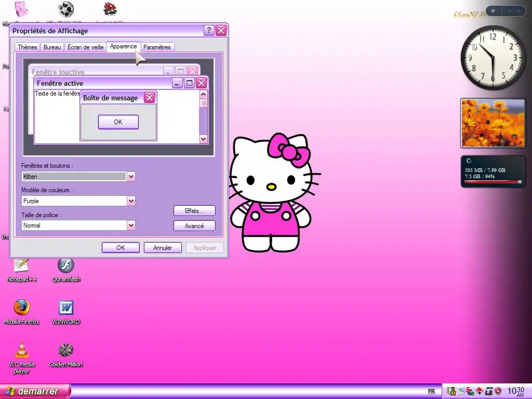532x399 pixels.
Task: Click OK in the Boîte de message preview
Action: pyautogui.click(x=118, y=122)
